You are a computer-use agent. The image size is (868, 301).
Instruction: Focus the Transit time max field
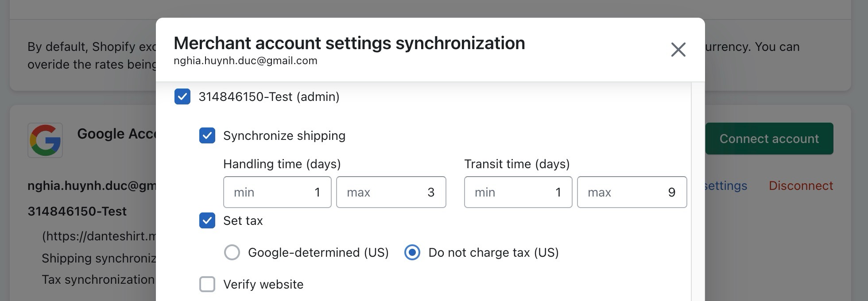(632, 192)
